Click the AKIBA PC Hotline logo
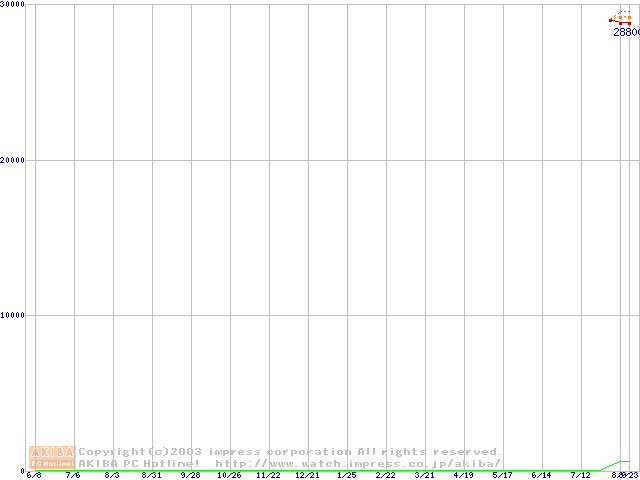 52,457
